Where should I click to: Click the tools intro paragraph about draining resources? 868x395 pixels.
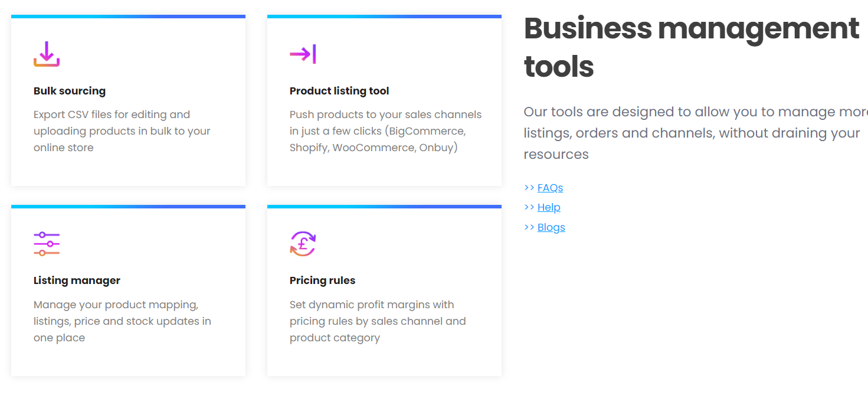point(696,133)
